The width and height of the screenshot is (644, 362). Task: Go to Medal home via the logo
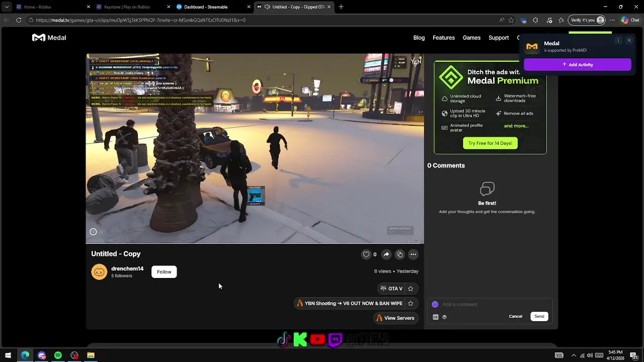(x=49, y=38)
